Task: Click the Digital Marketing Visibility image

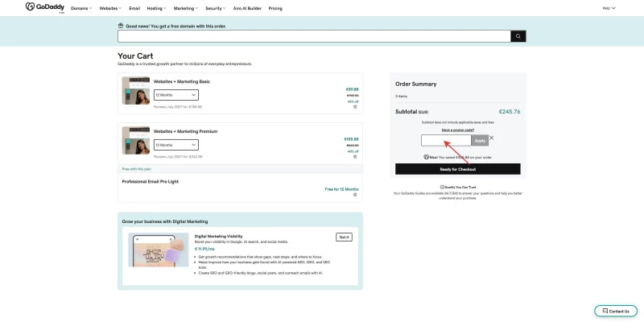Action: (159, 250)
